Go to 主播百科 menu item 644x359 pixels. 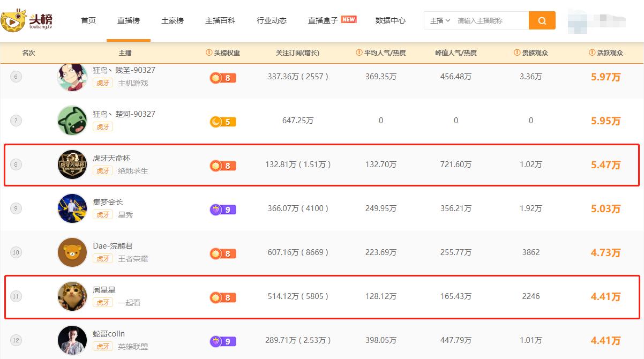[220, 21]
